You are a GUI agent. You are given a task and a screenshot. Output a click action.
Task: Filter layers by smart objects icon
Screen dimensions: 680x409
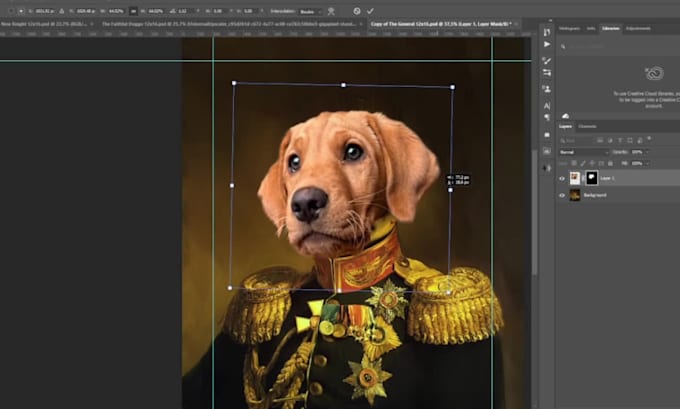coord(640,141)
